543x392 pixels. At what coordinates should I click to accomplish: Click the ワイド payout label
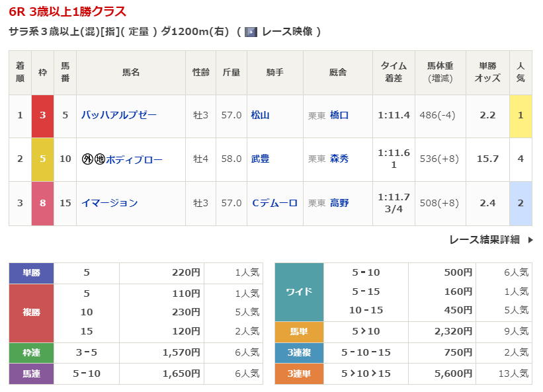tap(299, 292)
